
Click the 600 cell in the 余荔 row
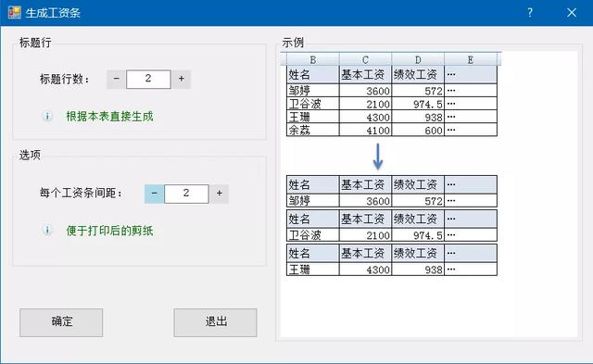pos(418,130)
